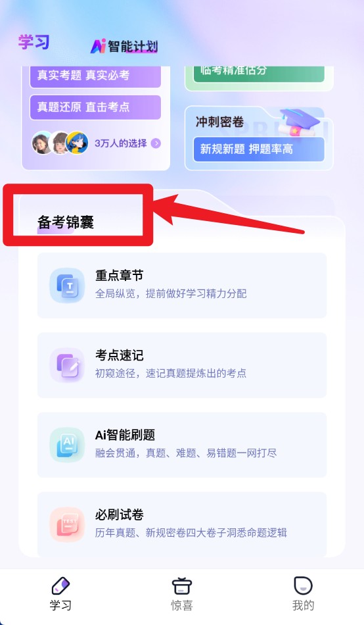The width and height of the screenshot is (364, 625).
Task: Open 融会贯通 Ai智能刷题 description text
Action: [x=185, y=453]
